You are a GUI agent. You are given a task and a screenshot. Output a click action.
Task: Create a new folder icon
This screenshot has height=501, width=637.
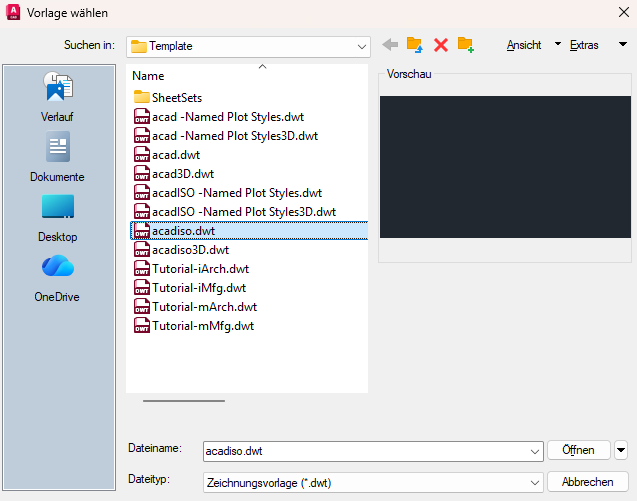pyautogui.click(x=465, y=45)
